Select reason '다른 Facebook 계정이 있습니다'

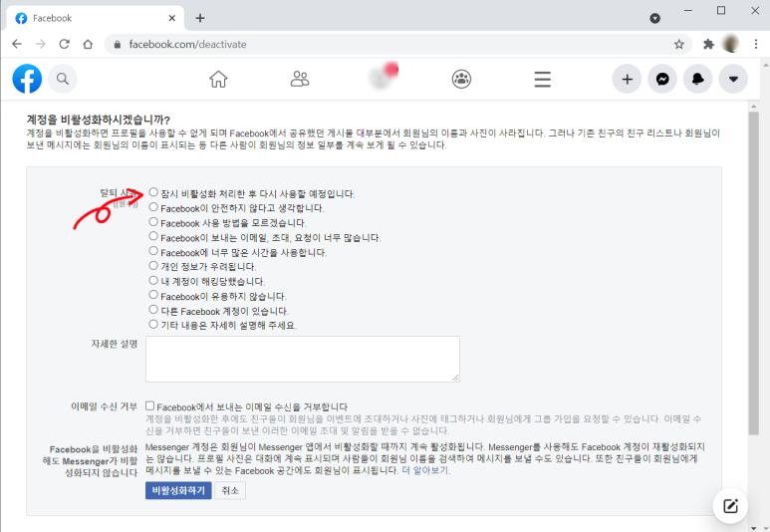click(153, 310)
